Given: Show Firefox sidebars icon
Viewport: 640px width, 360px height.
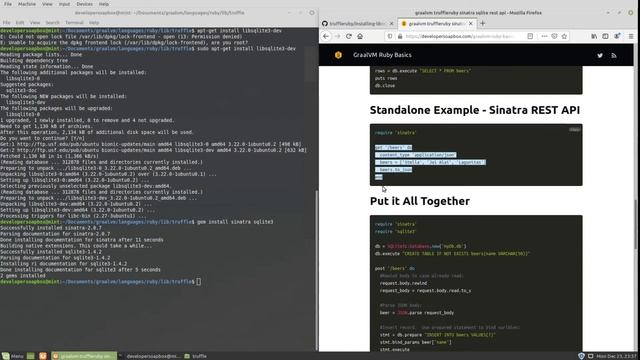Looking at the screenshot, I should tap(605, 36).
